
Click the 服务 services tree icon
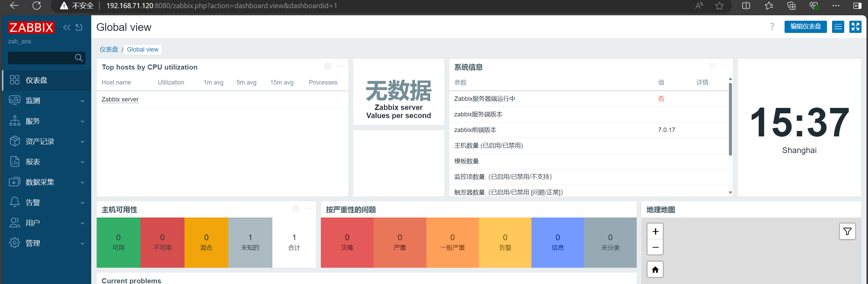15,121
